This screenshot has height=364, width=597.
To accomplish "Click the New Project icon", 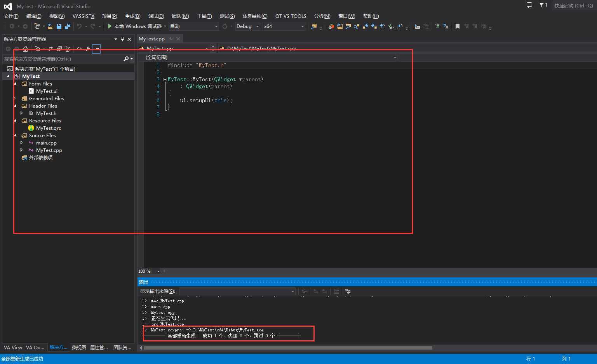I will tap(37, 26).
